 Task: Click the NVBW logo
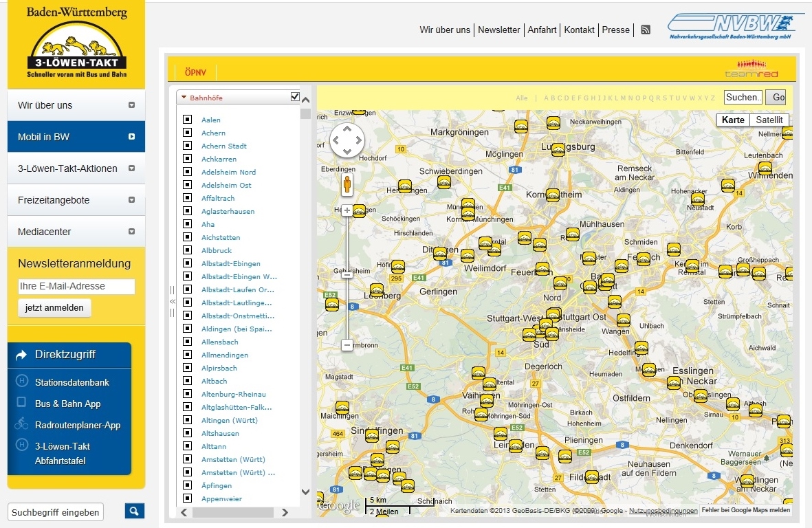pyautogui.click(x=736, y=25)
